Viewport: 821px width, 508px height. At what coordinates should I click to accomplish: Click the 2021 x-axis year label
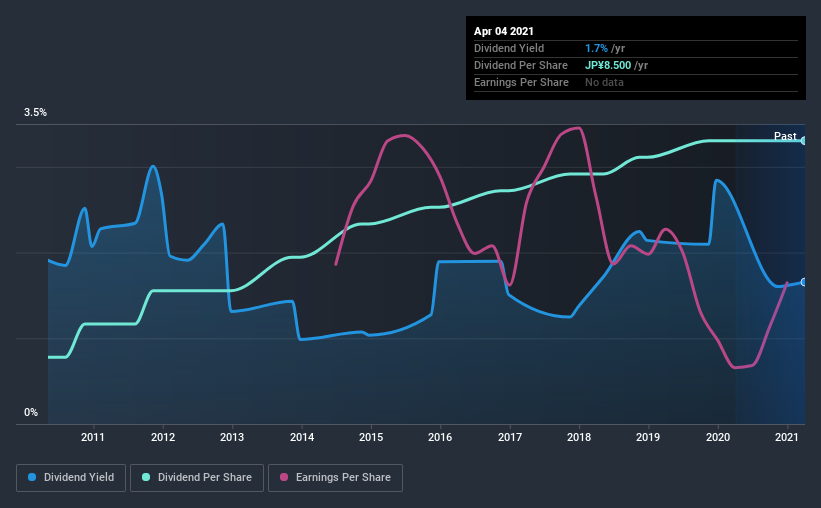[x=786, y=437]
